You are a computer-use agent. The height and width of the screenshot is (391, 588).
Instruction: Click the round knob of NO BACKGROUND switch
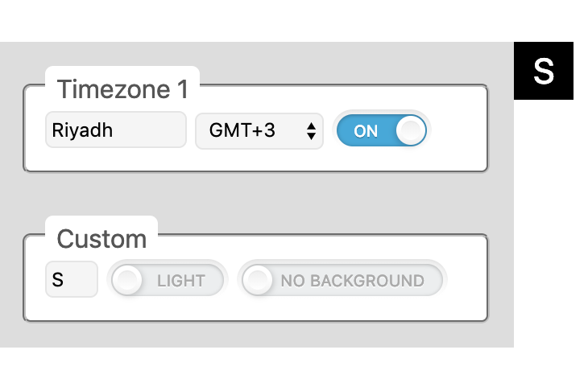tap(258, 281)
